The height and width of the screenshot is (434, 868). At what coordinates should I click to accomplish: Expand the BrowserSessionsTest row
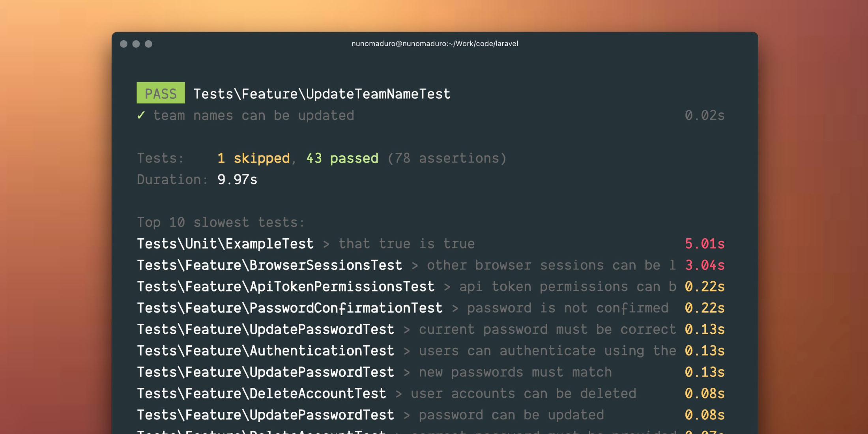click(269, 265)
